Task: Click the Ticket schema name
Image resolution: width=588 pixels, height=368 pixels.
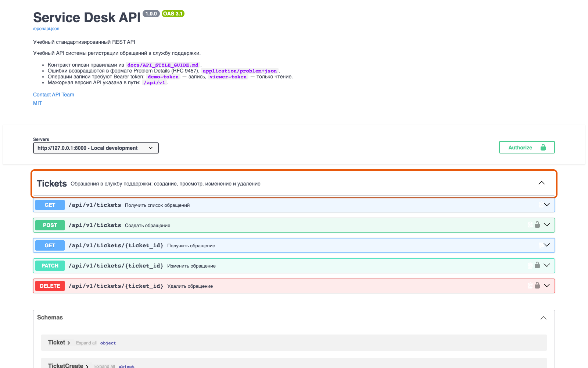Action: click(57, 343)
